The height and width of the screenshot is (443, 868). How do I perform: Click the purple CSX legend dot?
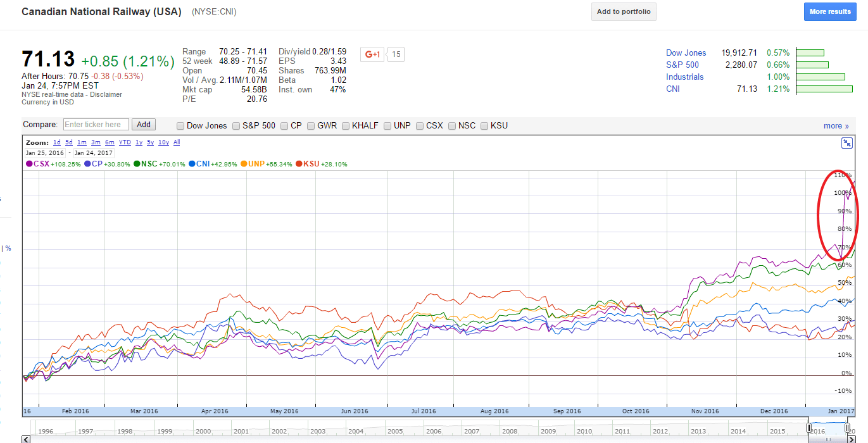click(x=29, y=164)
